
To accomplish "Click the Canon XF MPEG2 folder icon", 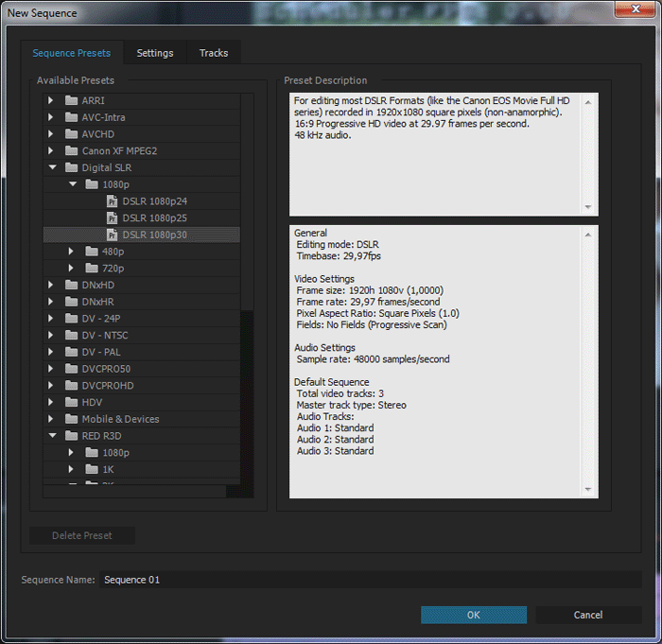I will [x=71, y=150].
